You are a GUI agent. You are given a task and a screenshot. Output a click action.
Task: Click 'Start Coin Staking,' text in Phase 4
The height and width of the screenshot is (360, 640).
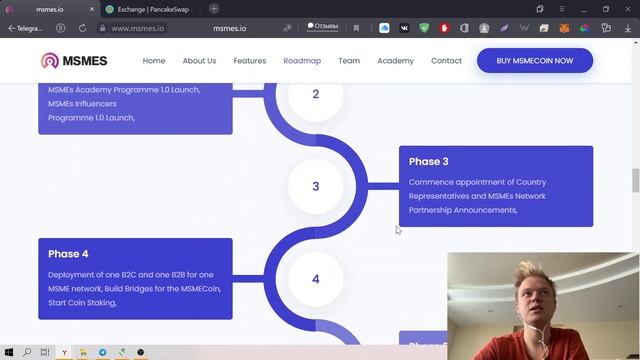[82, 303]
